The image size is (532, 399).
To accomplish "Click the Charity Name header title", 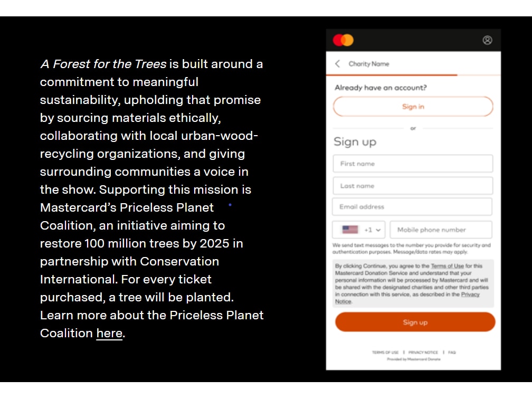I will click(369, 64).
